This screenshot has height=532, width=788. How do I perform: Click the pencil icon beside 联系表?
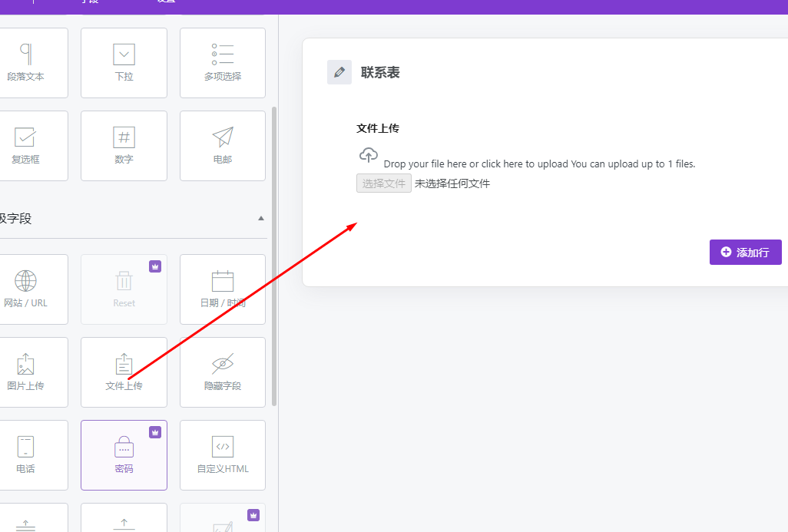click(x=339, y=72)
